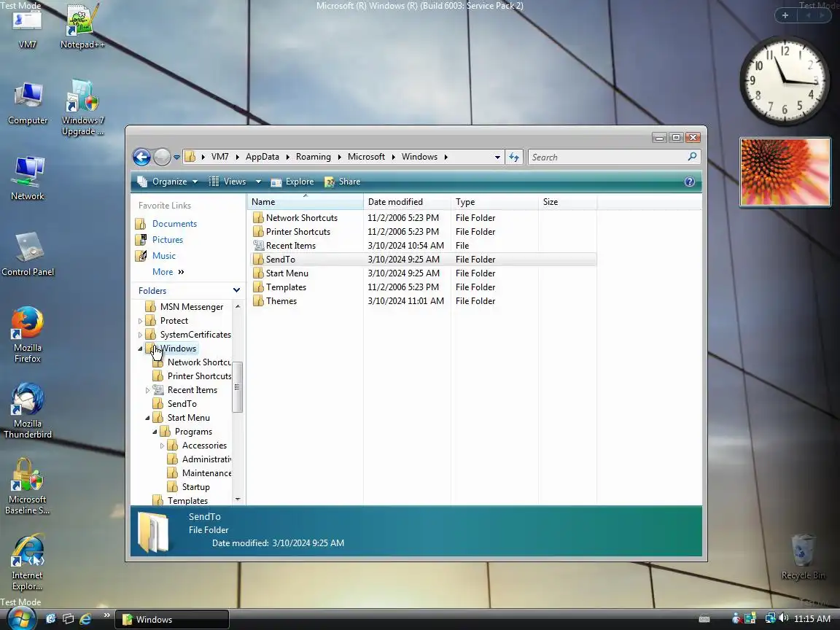Open recent pages dropdown next to Forward
This screenshot has height=630, width=840.
pos(176,157)
